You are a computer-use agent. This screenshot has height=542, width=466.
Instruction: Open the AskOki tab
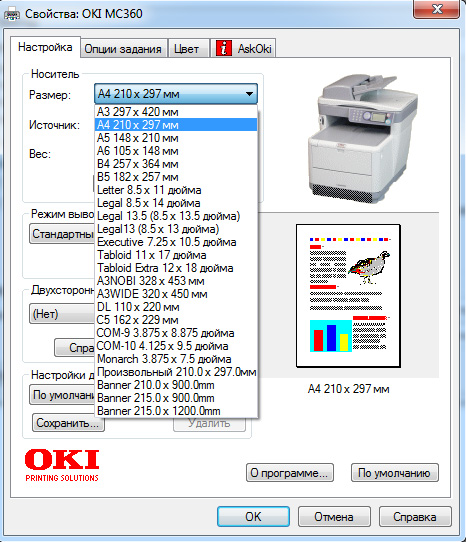(243, 48)
